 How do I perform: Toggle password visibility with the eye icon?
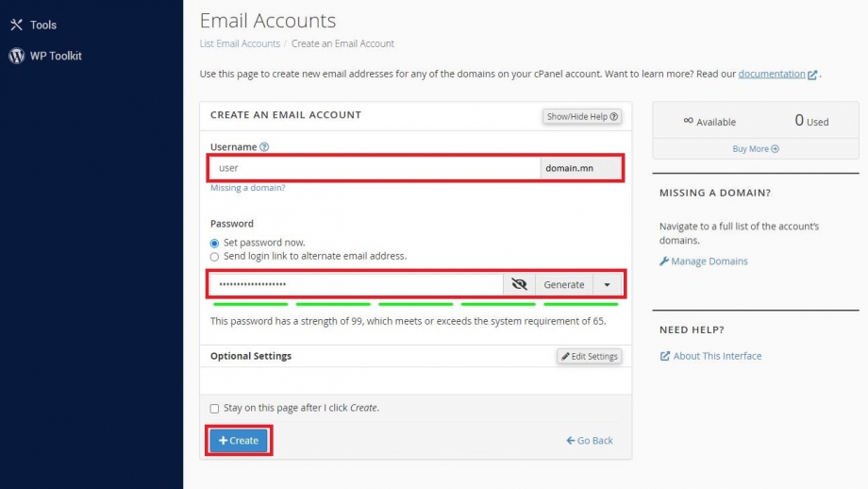pyautogui.click(x=519, y=284)
